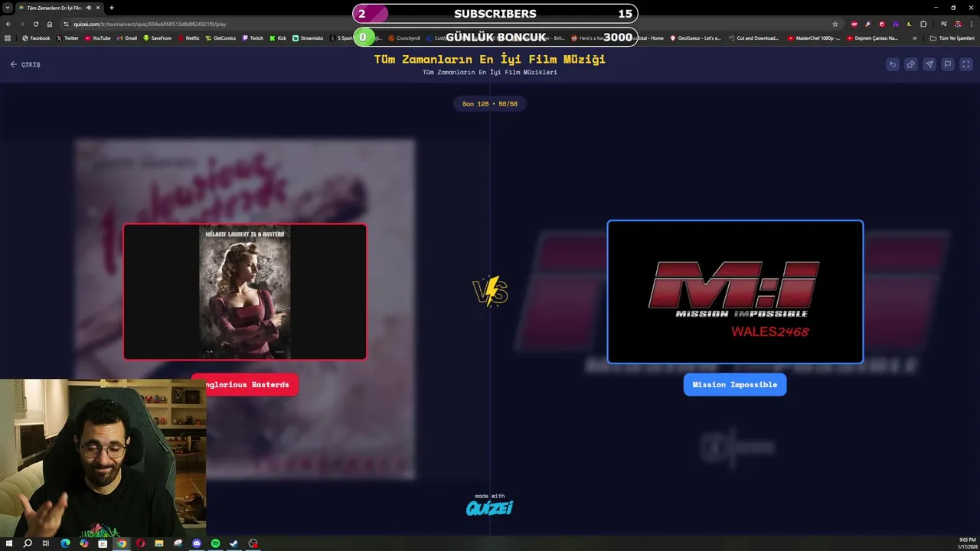Open the SaveFrom bookmark
This screenshot has width=980, height=551.
coord(158,37)
